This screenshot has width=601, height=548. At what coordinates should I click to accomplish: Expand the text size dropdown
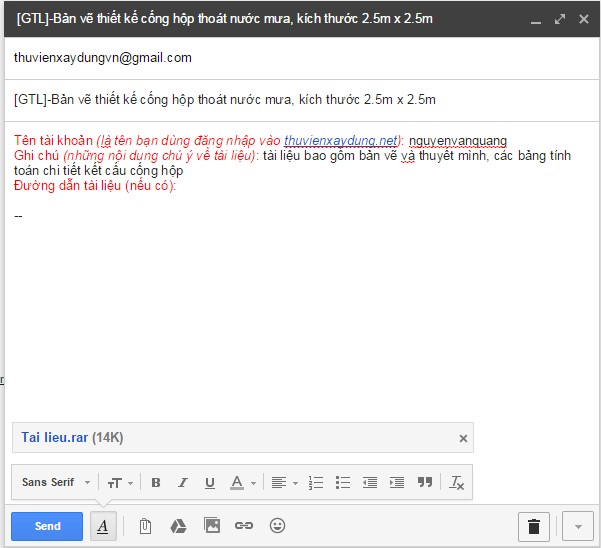pyautogui.click(x=120, y=483)
